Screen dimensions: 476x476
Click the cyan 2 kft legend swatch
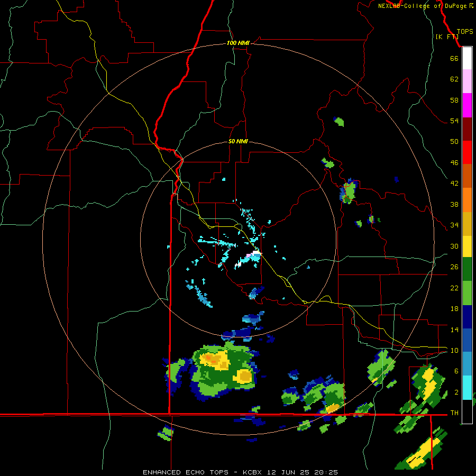[467, 388]
